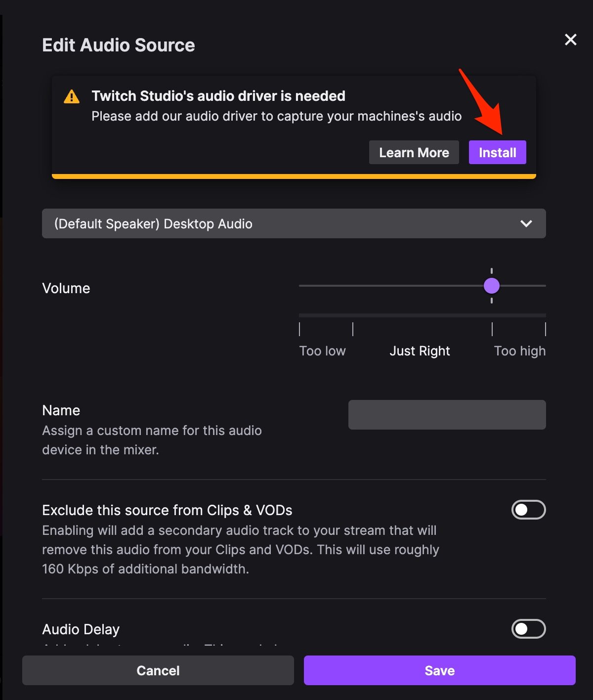The image size is (593, 700).
Task: Click the yellow warning triangle icon
Action: coord(72,97)
